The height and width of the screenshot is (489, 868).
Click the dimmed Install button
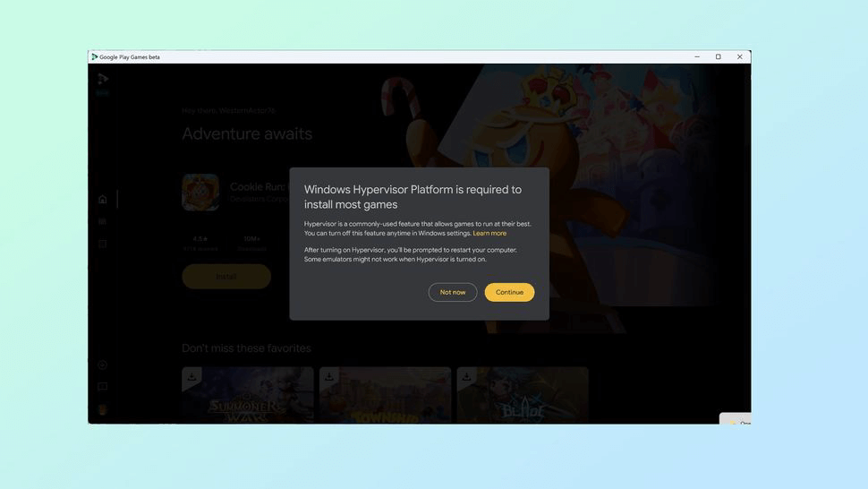point(226,277)
